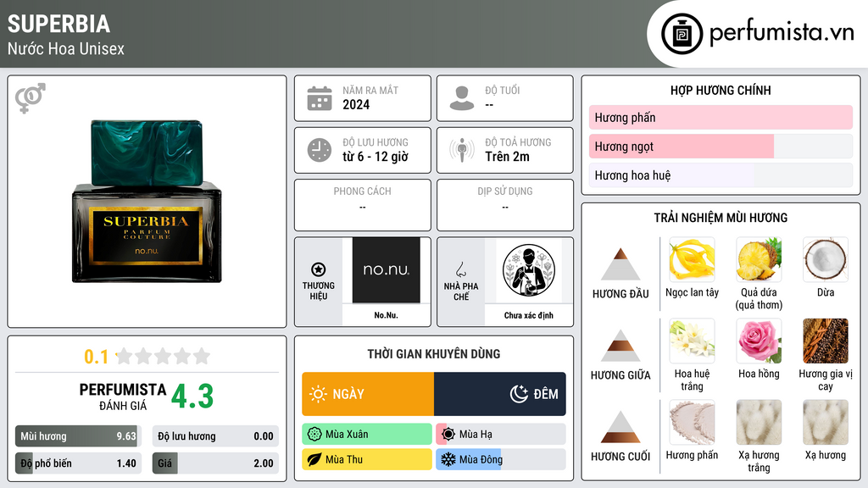Open the Hương hoa huệ accord bar

(x=721, y=175)
